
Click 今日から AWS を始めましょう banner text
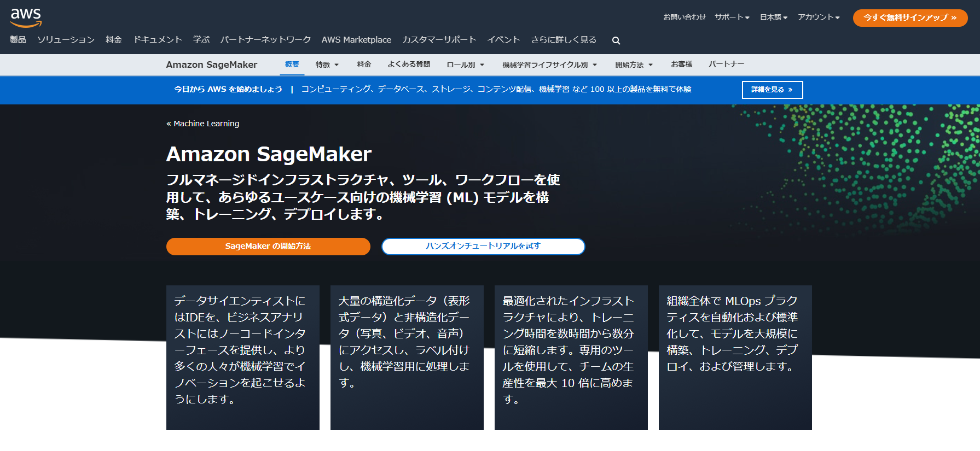pyautogui.click(x=228, y=89)
